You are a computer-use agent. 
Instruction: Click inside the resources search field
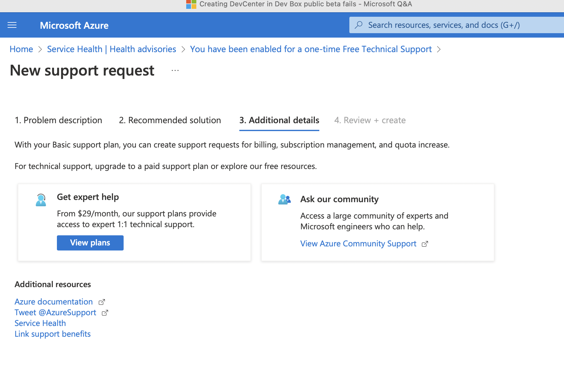(443, 25)
